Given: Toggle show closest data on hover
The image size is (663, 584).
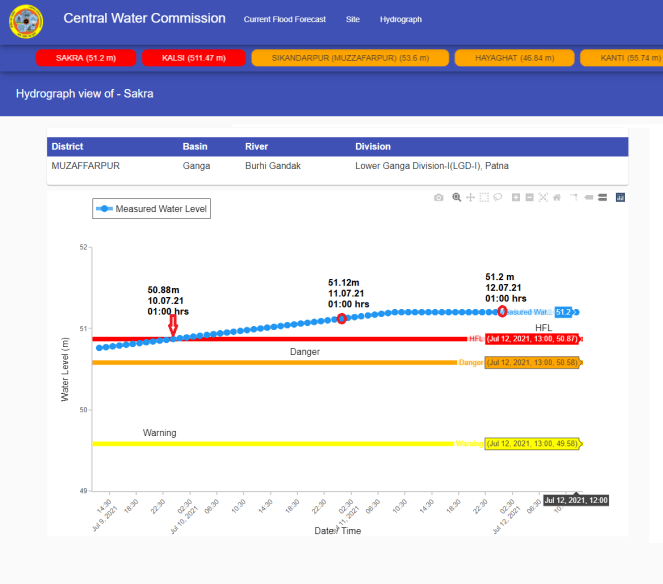Looking at the screenshot, I should (589, 198).
